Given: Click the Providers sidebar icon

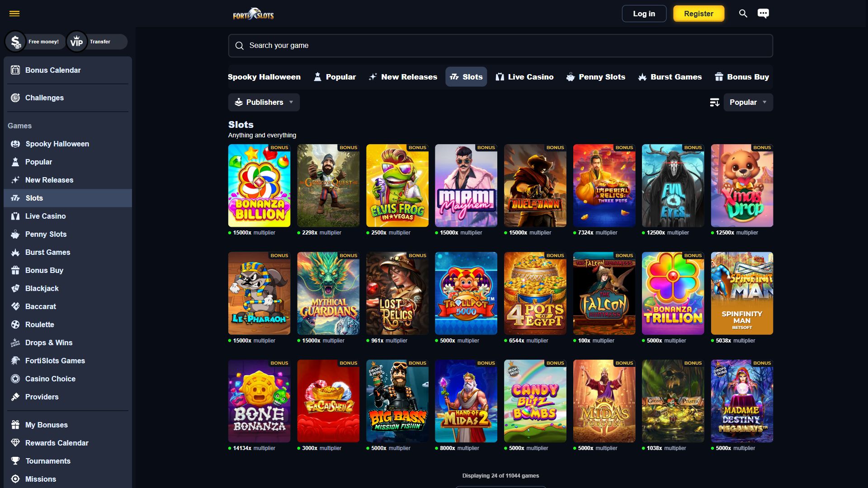Looking at the screenshot, I should click(15, 397).
